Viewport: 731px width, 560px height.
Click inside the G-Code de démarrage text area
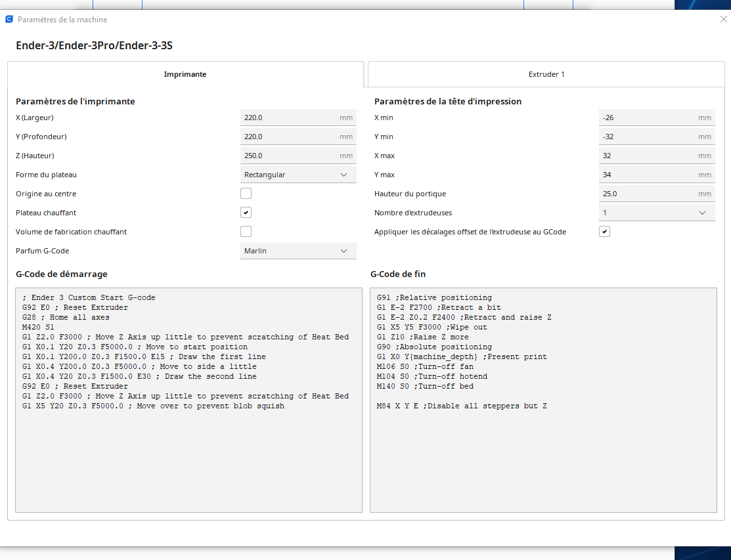(188, 400)
